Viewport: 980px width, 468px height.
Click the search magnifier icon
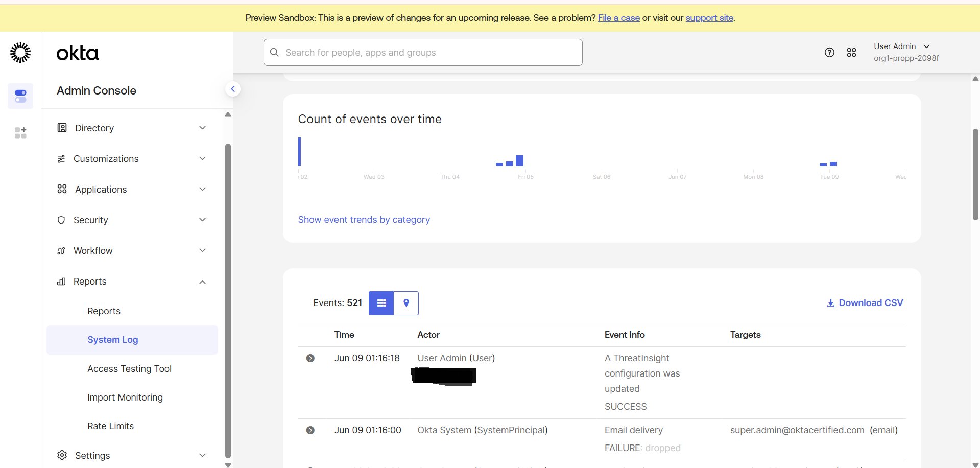274,53
